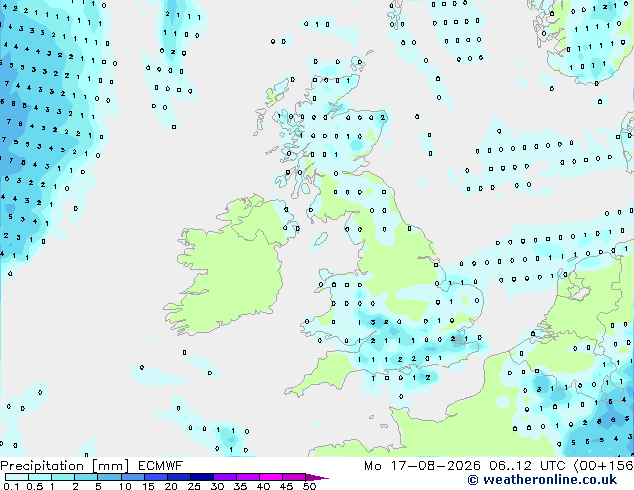Click the copyright symbol before weatheronline
634x490 pixels.
coord(473,480)
